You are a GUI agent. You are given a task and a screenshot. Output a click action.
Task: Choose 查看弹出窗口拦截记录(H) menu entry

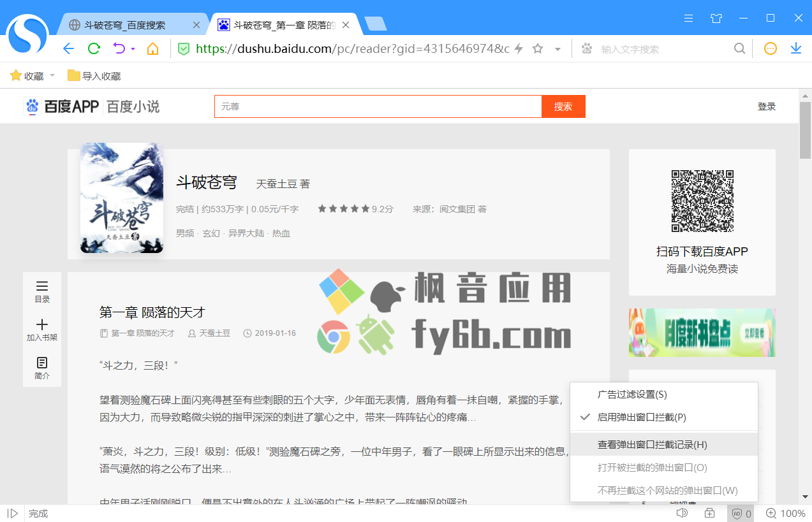(x=664, y=444)
